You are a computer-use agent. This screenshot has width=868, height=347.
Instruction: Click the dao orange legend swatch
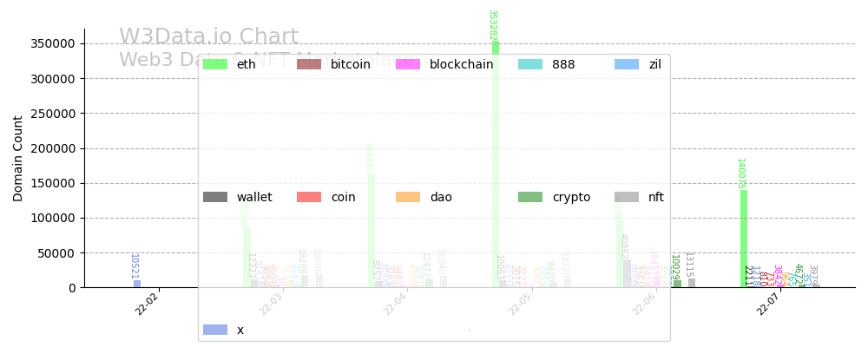point(408,197)
